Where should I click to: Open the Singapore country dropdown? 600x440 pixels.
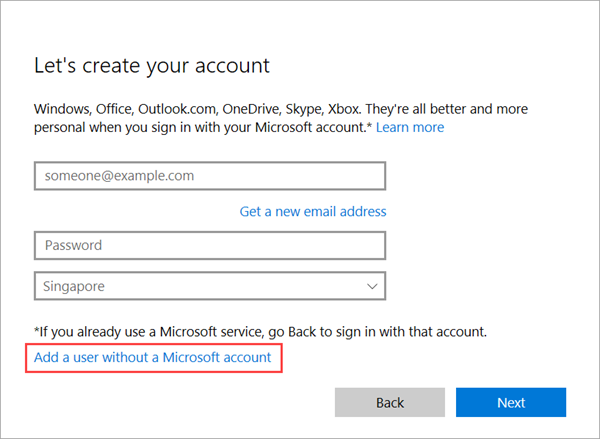pyautogui.click(x=210, y=286)
